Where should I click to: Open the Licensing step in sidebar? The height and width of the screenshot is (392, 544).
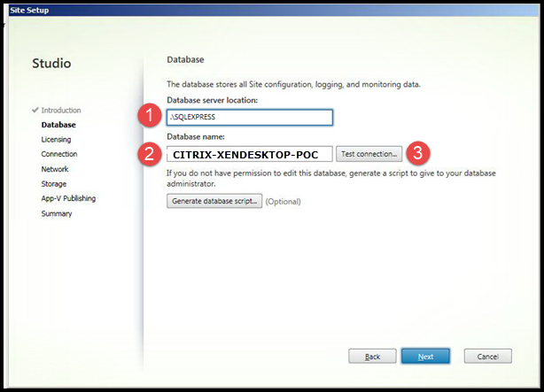[x=56, y=139]
